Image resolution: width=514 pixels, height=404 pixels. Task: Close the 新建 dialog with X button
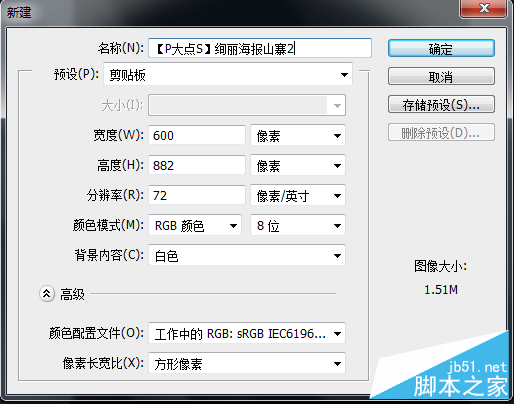point(484,8)
